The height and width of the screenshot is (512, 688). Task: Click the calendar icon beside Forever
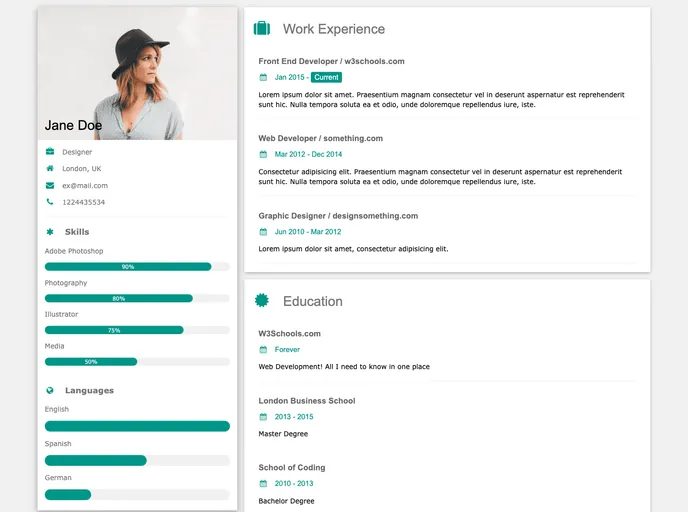[263, 350]
